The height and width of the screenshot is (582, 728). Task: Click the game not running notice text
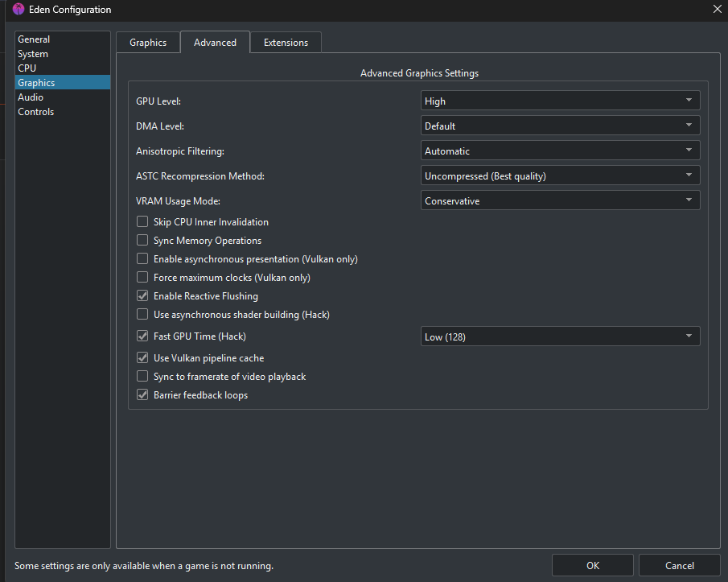(144, 566)
